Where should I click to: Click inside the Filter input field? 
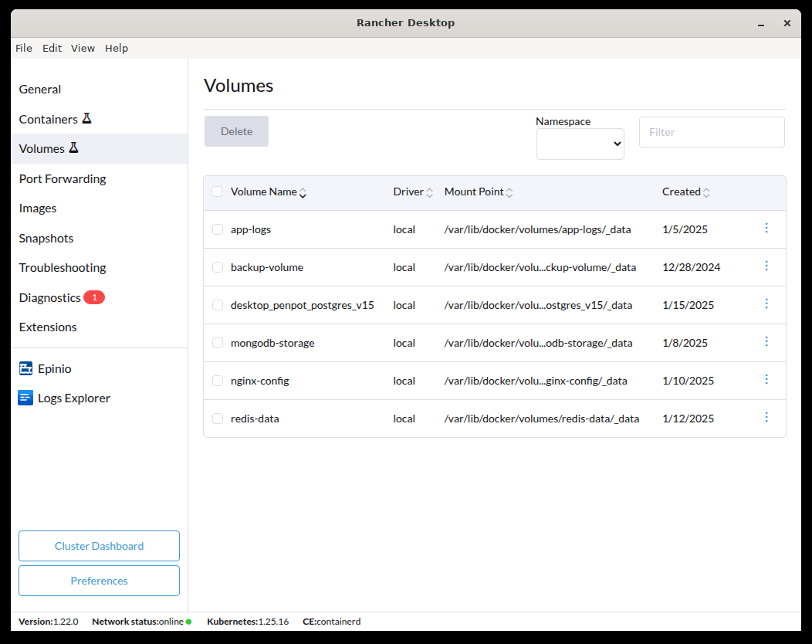pos(711,131)
